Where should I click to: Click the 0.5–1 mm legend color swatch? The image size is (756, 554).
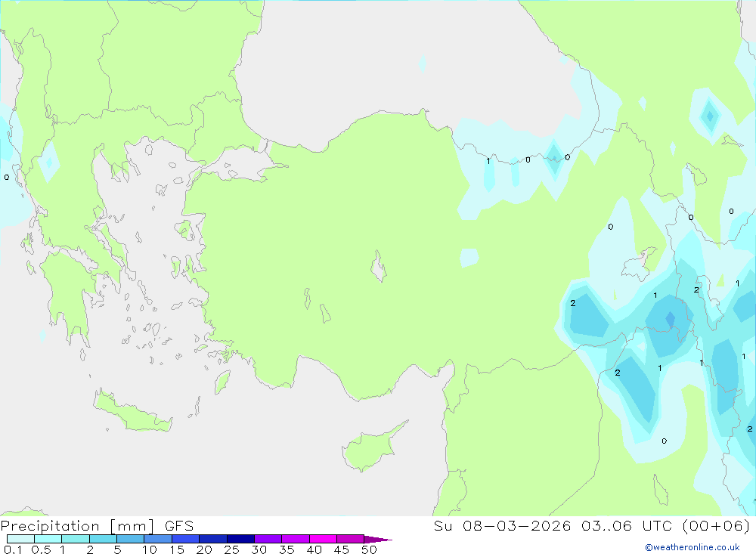click(48, 539)
